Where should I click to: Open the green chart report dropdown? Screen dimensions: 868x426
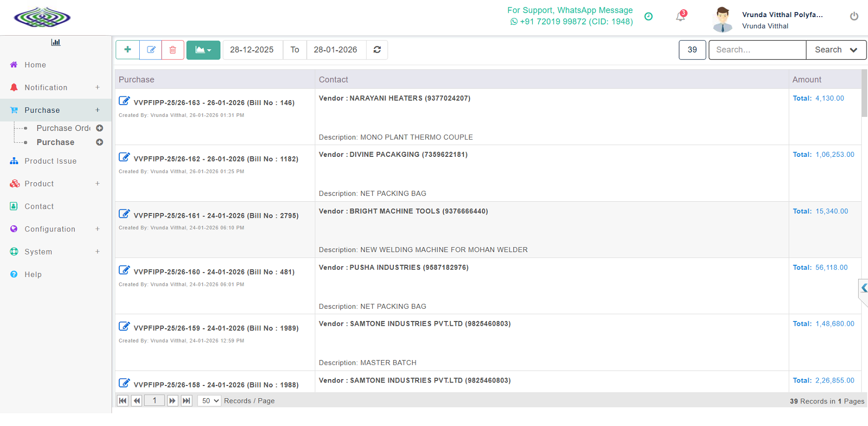pyautogui.click(x=203, y=50)
